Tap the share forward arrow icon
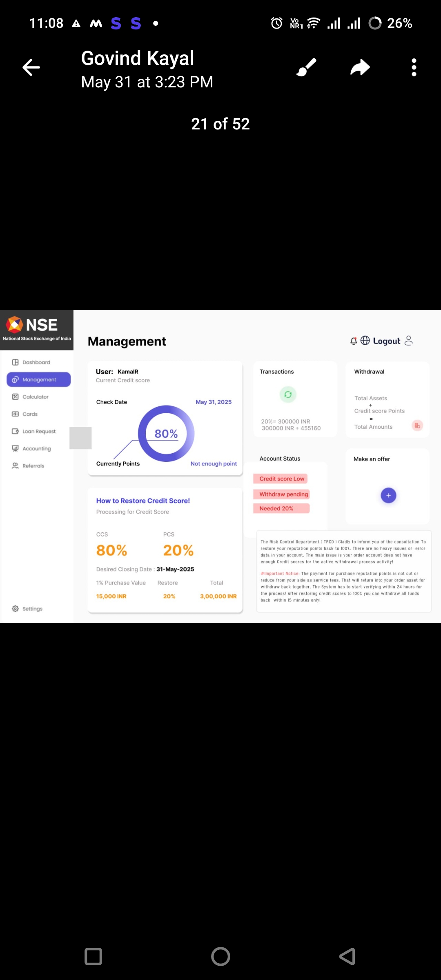 click(360, 67)
